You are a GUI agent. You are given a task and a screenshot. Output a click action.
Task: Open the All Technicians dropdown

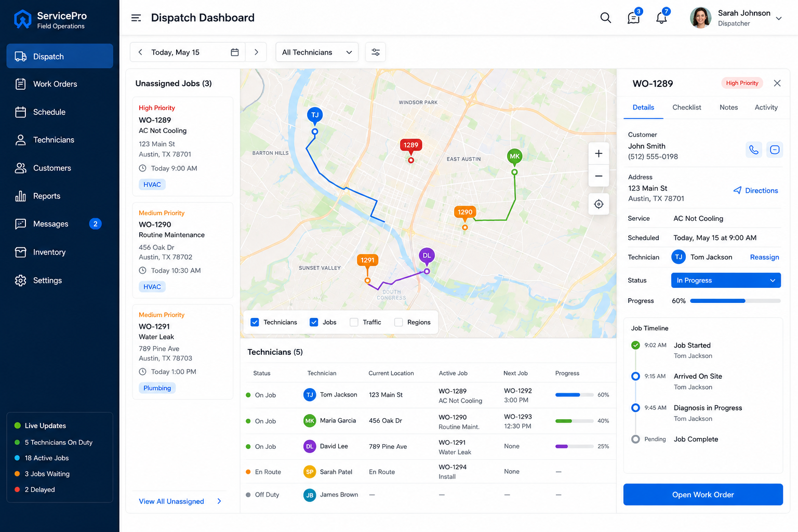pyautogui.click(x=317, y=52)
